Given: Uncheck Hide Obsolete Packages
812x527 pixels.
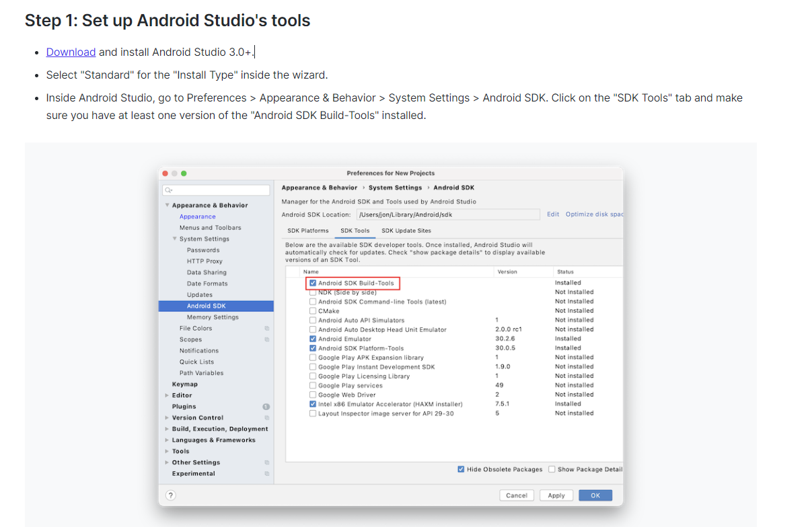Looking at the screenshot, I should tap(461, 469).
